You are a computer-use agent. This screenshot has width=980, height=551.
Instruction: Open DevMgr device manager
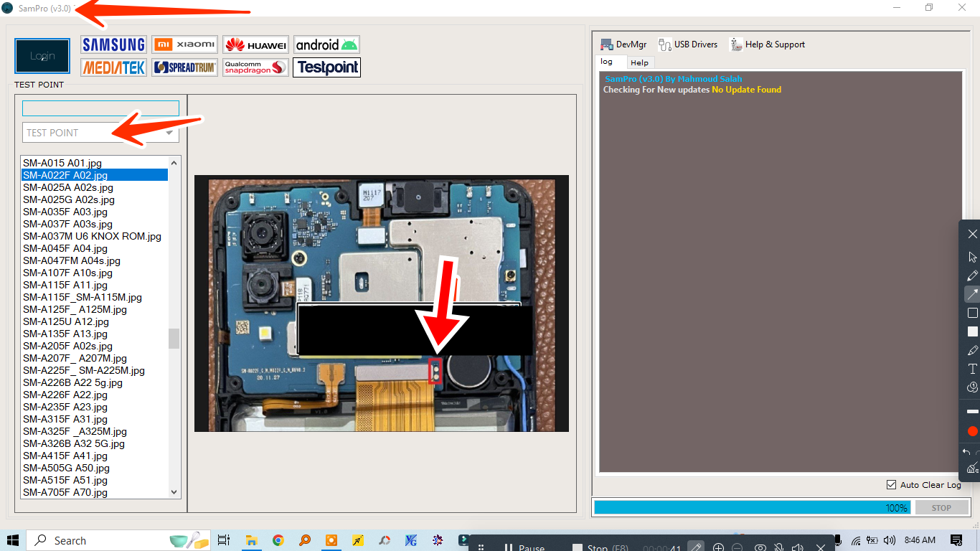pos(623,44)
